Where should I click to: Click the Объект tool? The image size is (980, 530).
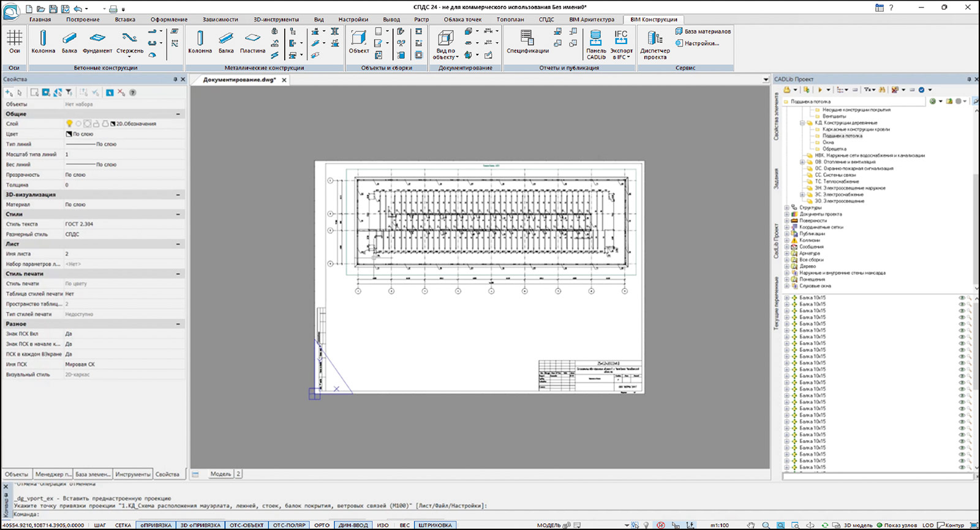[x=359, y=42]
